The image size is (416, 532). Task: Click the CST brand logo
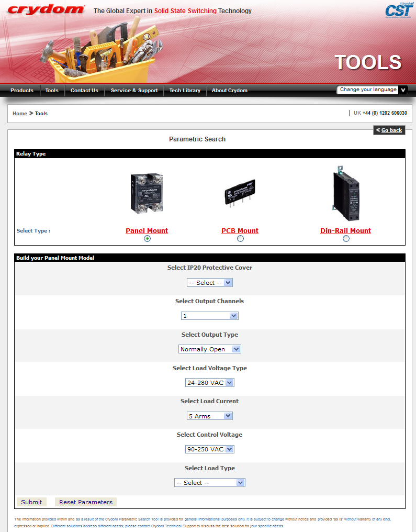pos(399,10)
